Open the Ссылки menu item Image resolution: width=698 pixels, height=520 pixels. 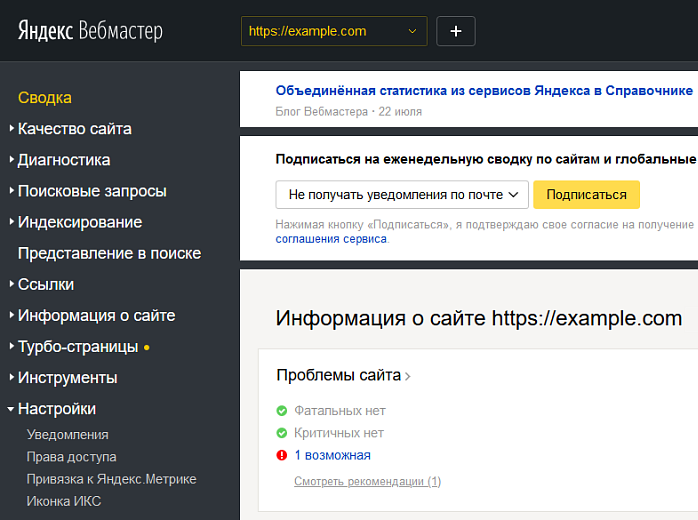46,284
